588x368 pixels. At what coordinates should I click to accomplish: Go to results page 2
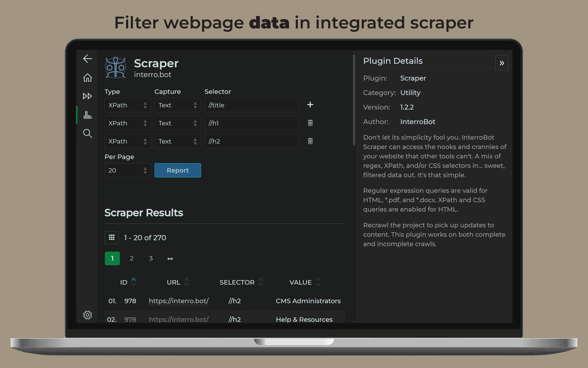[x=132, y=258]
